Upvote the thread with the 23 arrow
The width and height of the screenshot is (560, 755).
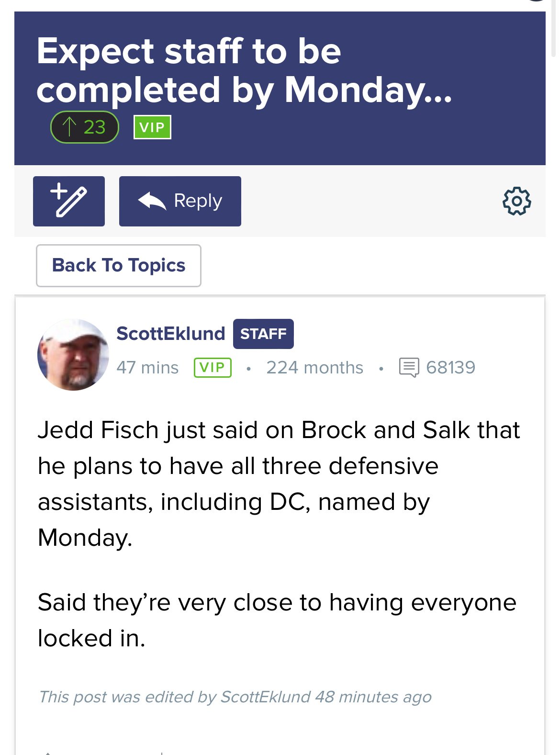tap(84, 127)
